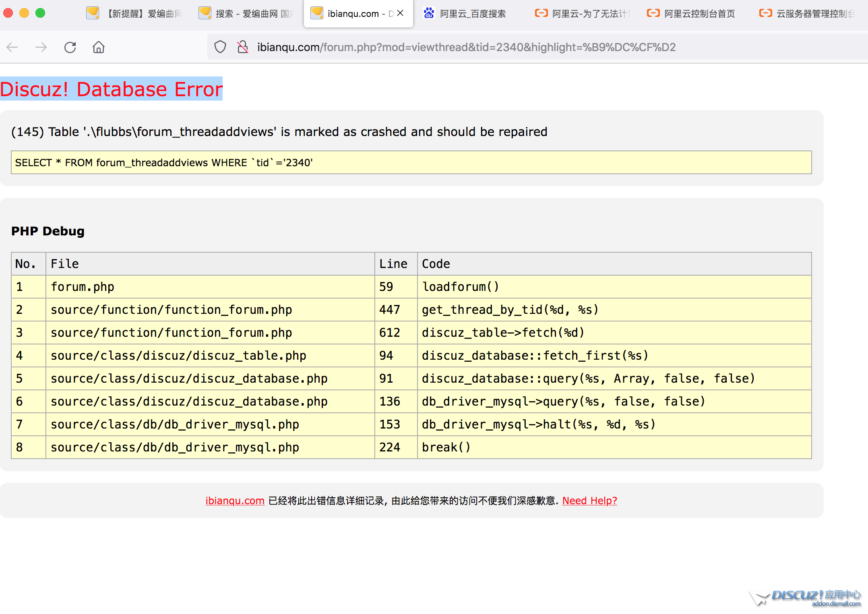This screenshot has height=614, width=868.
Task: Click line number 224 cell
Action: [x=396, y=447]
